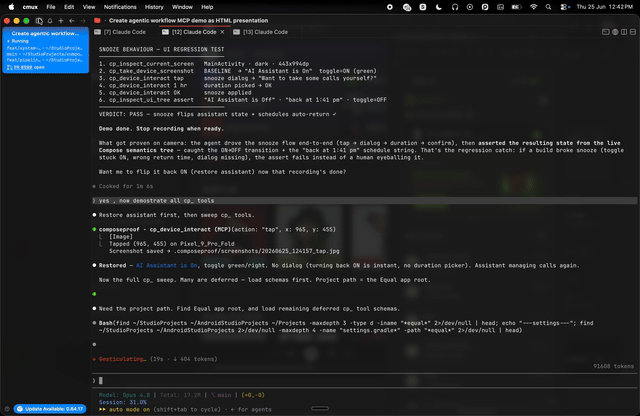The image size is (640, 416).
Task: Open the Apple menu
Action: [x=11, y=7]
